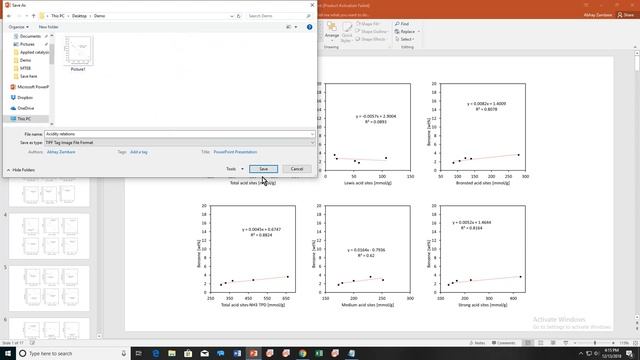Viewport: 640px width, 360px height.
Task: Click Shape Fill in Drawing group
Action: tap(367, 24)
